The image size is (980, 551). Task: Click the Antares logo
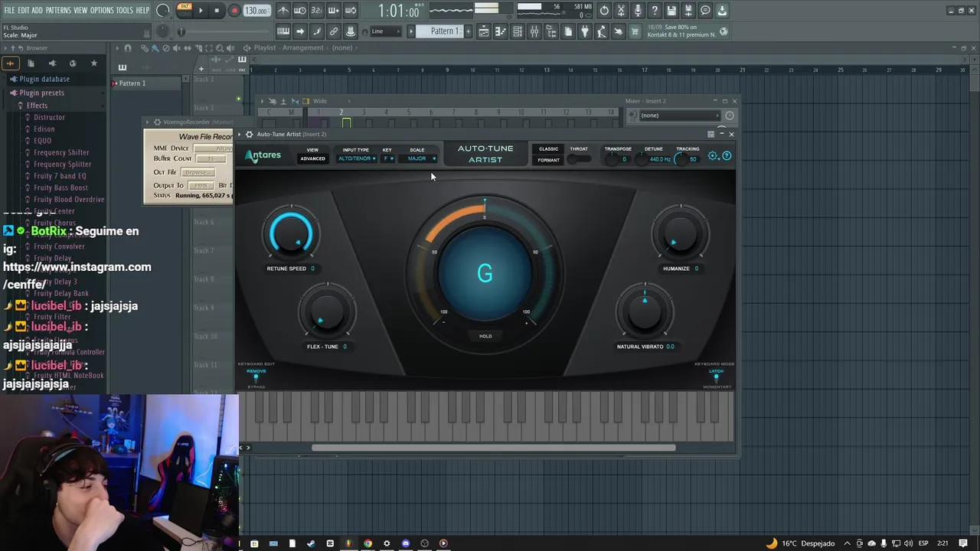(x=263, y=155)
